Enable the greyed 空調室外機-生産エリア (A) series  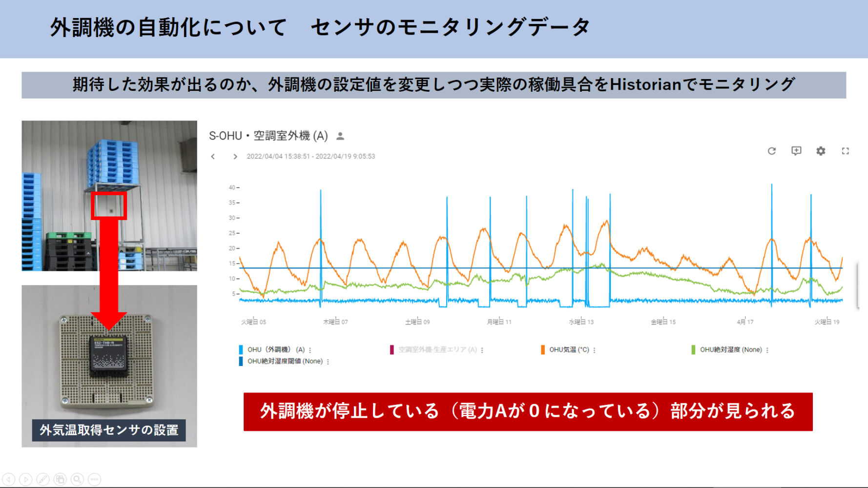coord(437,350)
